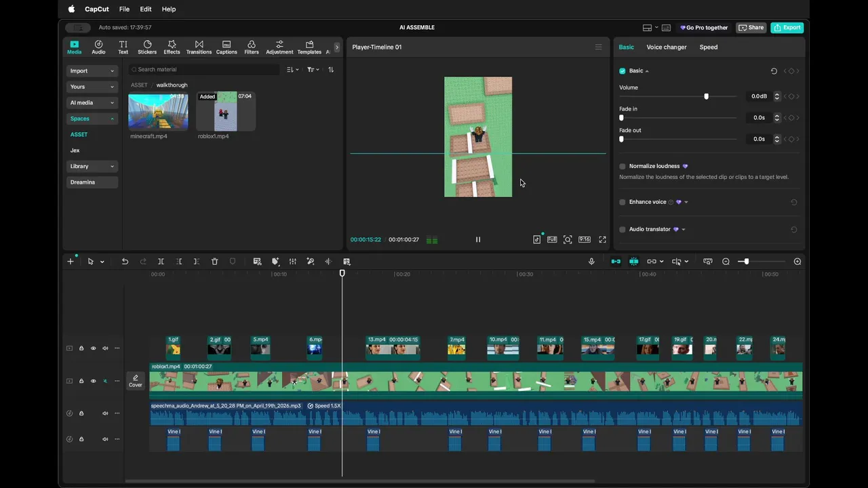Zoom out the timeline
Viewport: 868px width, 488px height.
tap(726, 262)
